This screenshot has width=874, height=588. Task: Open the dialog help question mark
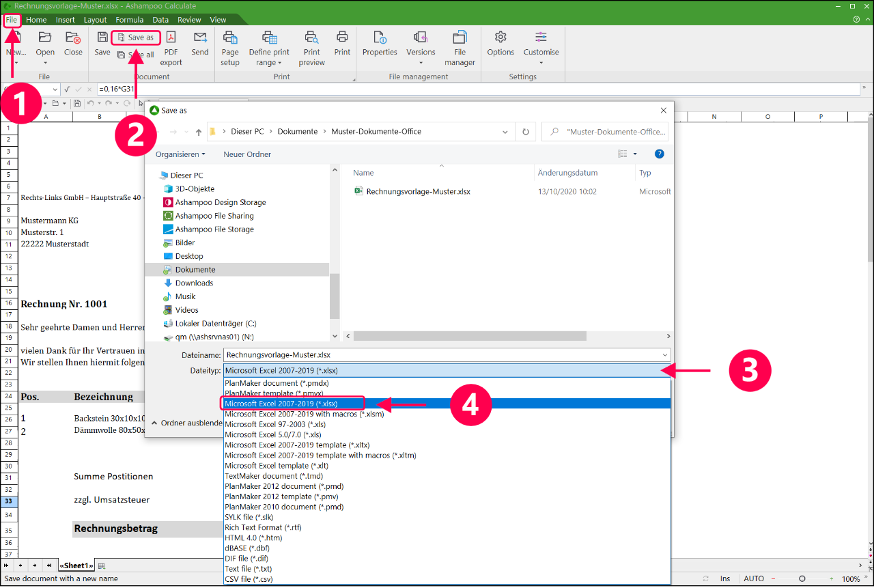(659, 154)
